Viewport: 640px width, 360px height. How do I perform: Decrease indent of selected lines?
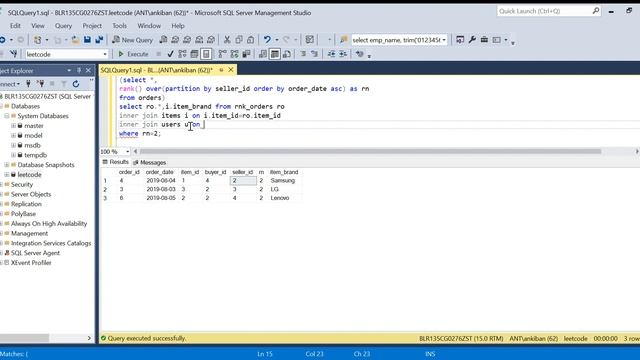pos(331,54)
